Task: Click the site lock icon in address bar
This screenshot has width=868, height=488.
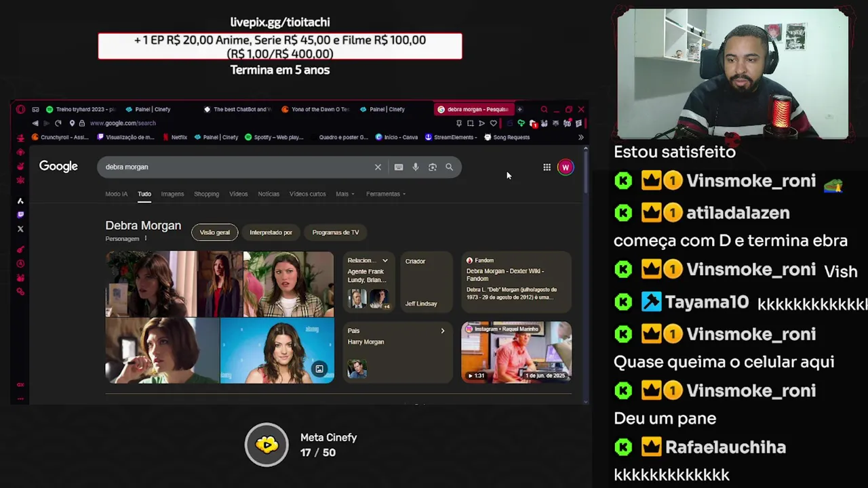Action: 81,123
